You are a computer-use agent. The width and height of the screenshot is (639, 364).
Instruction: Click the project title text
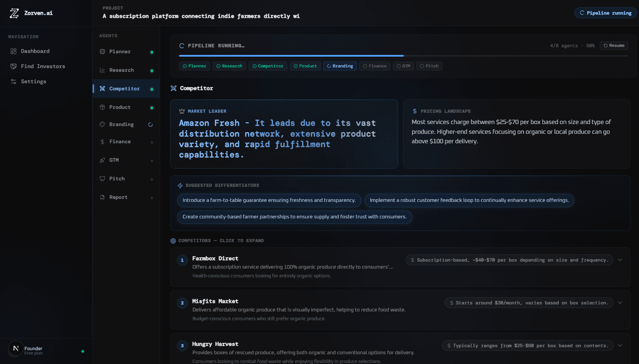point(201,16)
